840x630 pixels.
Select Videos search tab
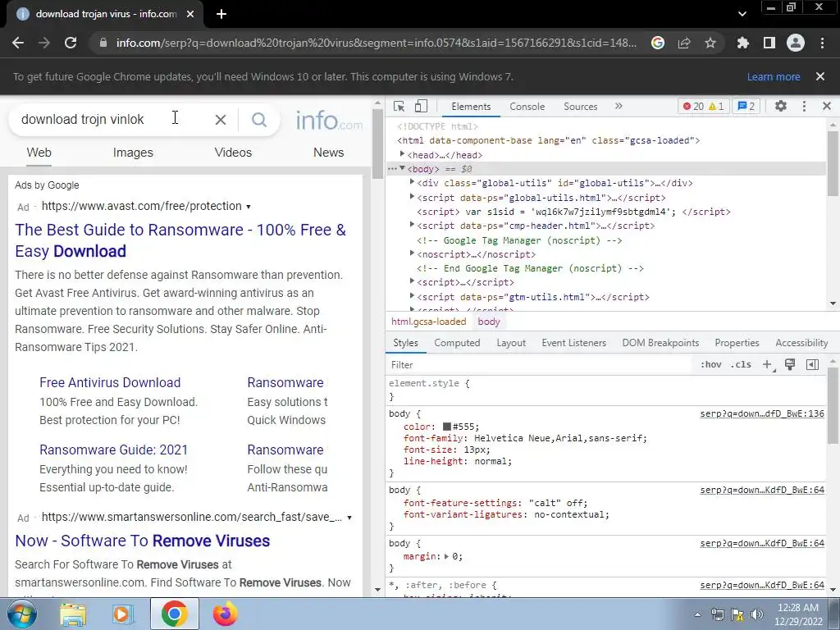233,153
